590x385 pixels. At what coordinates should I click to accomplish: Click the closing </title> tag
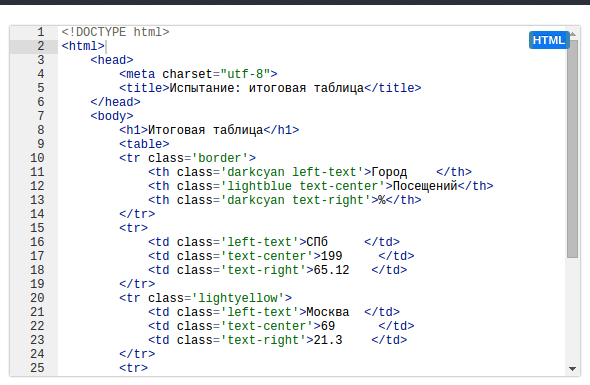click(393, 88)
